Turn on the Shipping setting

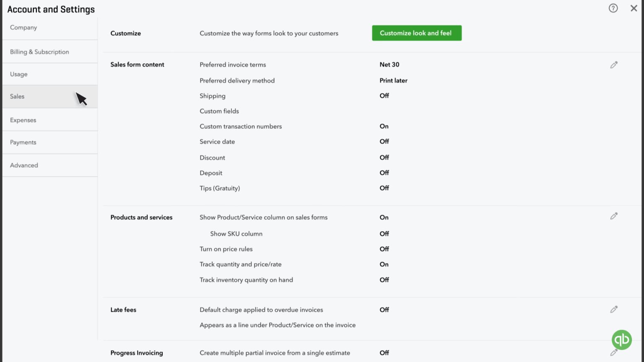pyautogui.click(x=384, y=96)
